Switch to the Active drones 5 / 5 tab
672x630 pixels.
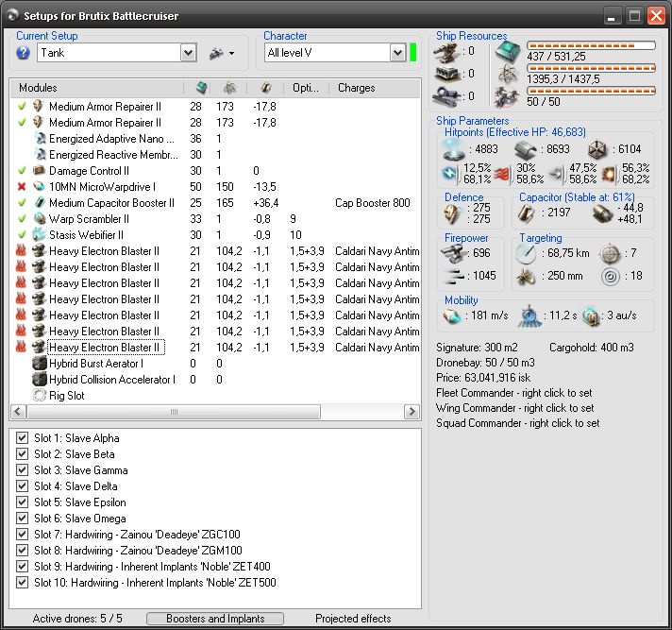pyautogui.click(x=77, y=619)
